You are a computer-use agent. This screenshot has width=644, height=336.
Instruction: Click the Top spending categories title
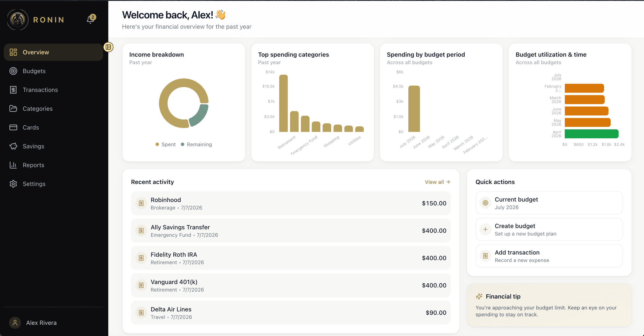293,55
